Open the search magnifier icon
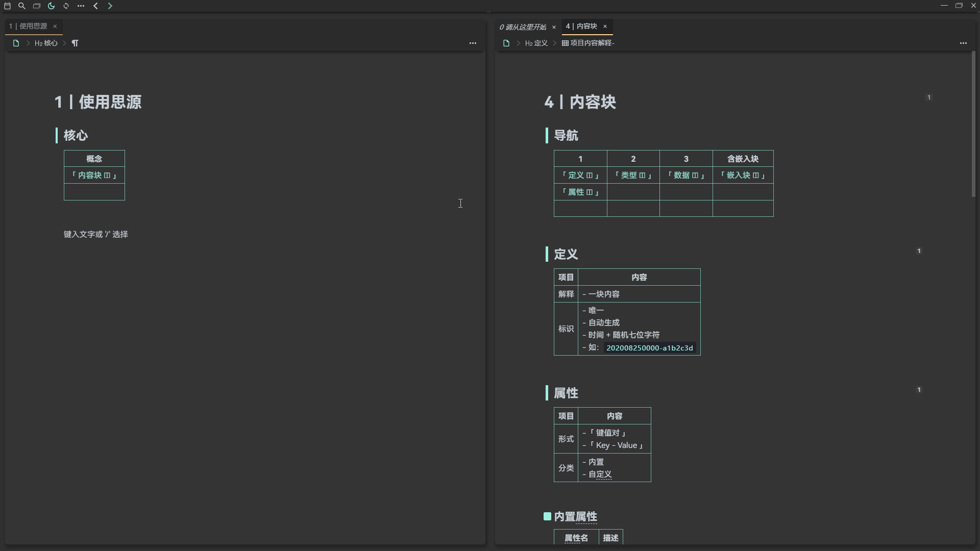This screenshot has height=551, width=980. [21, 6]
